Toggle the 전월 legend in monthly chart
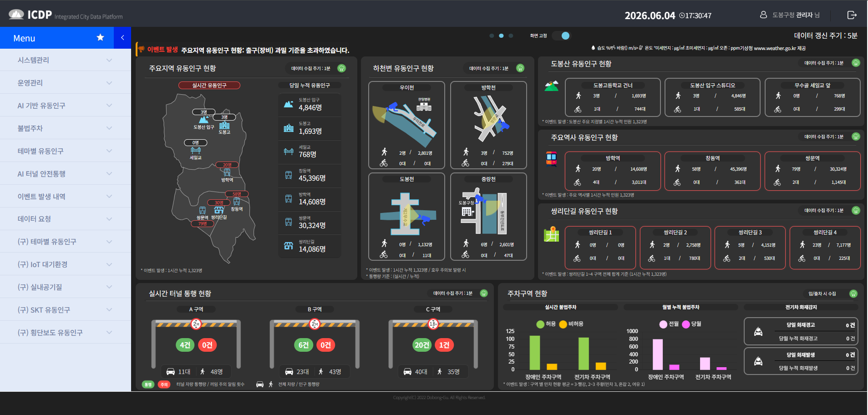The width and height of the screenshot is (868, 415). pyautogui.click(x=669, y=324)
